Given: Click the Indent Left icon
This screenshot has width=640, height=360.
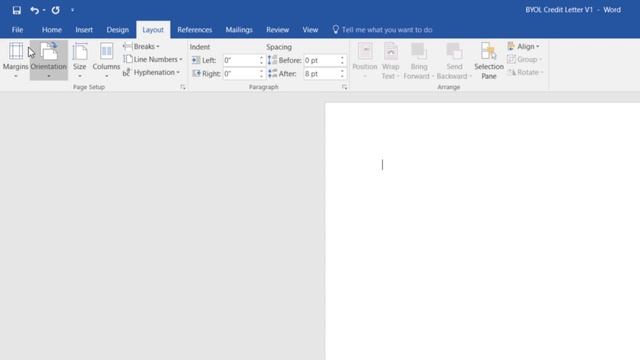Looking at the screenshot, I should (x=196, y=60).
